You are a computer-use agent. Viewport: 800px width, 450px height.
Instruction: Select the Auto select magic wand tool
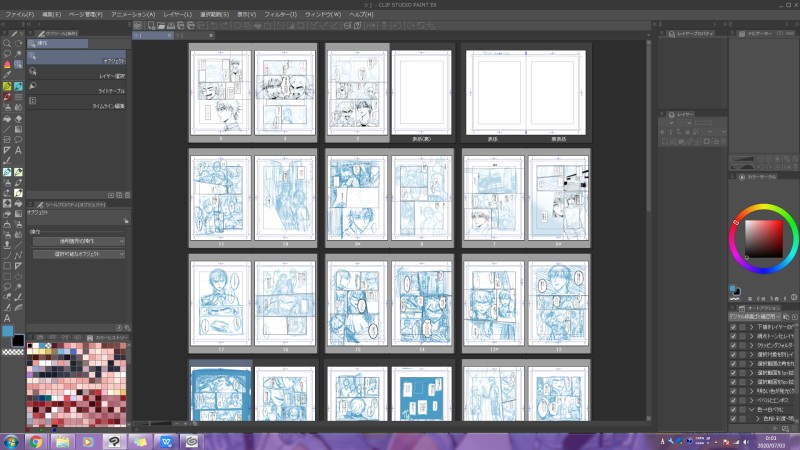(x=18, y=54)
